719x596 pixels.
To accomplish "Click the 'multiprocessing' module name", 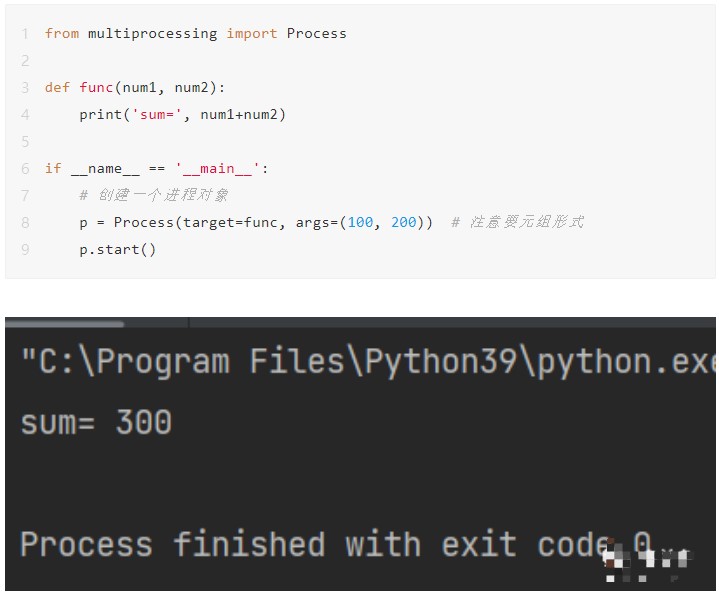I will tap(152, 34).
